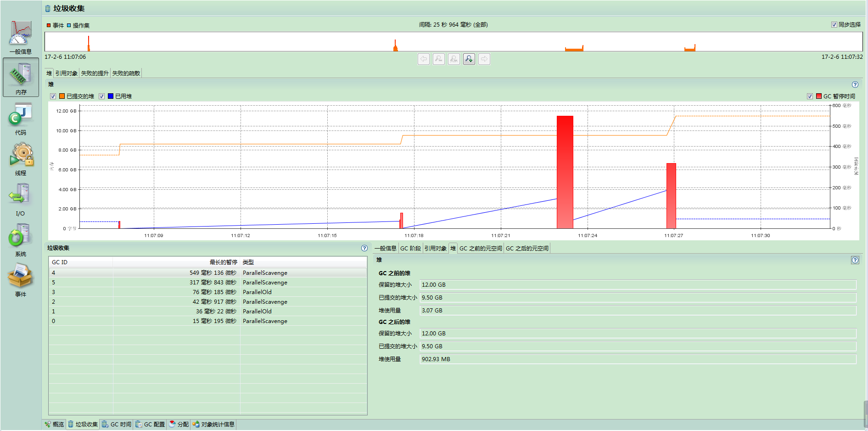868x431 pixels.
Task: Switch to the 概览 bottom tab
Action: 55,425
